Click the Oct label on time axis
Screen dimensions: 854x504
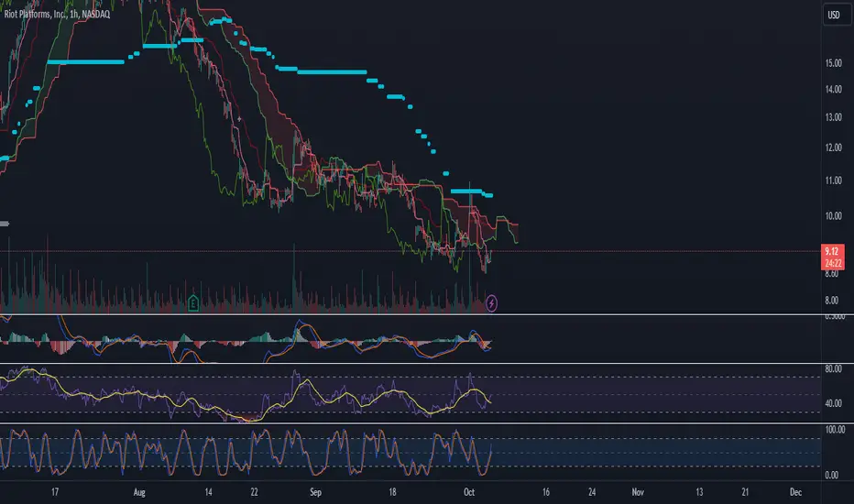click(x=469, y=493)
